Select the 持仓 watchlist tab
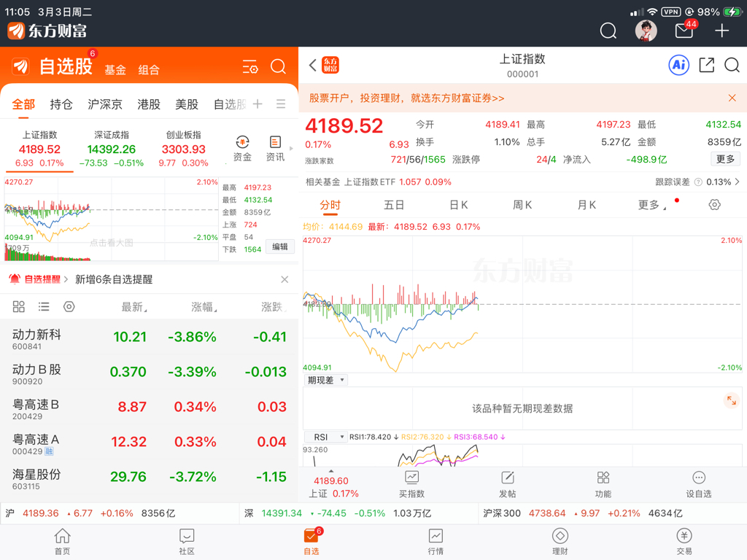 61,104
